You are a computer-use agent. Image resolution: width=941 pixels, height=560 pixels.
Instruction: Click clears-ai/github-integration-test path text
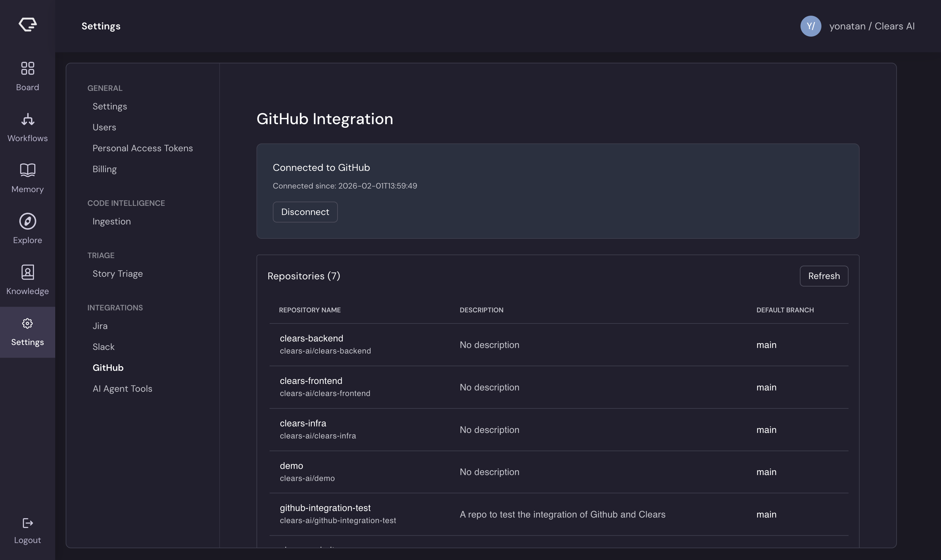pyautogui.click(x=338, y=520)
